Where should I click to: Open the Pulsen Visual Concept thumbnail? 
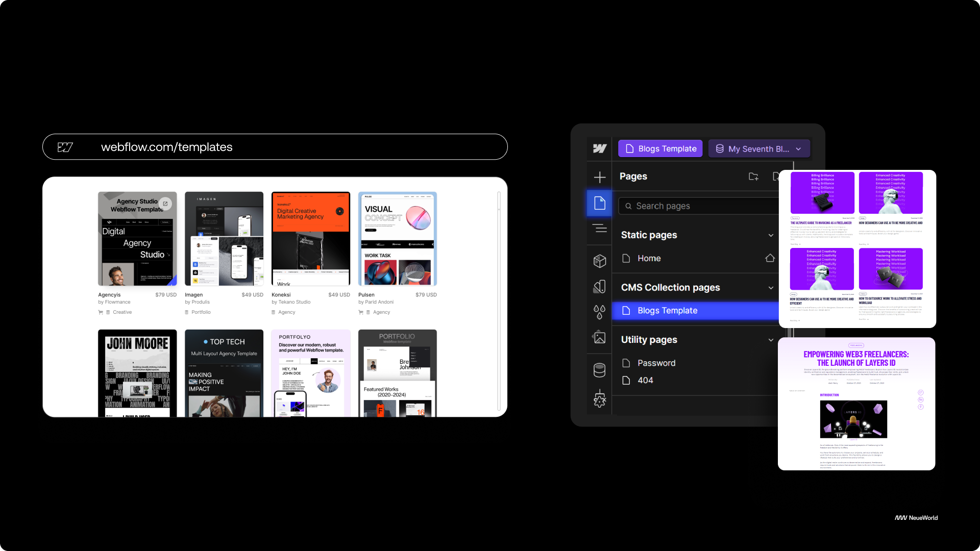point(398,239)
